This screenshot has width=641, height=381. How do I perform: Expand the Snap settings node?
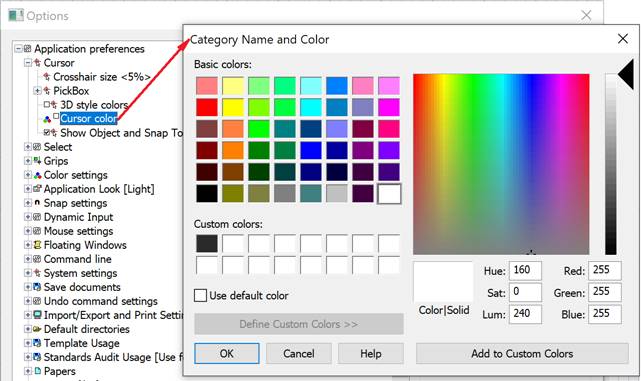point(27,203)
